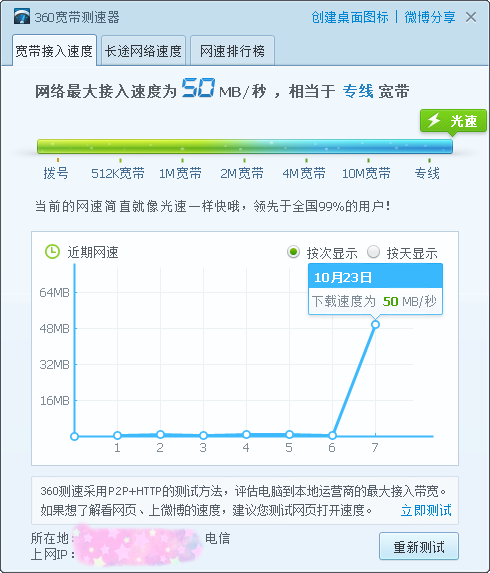Click the 16MB axis label

click(x=54, y=401)
